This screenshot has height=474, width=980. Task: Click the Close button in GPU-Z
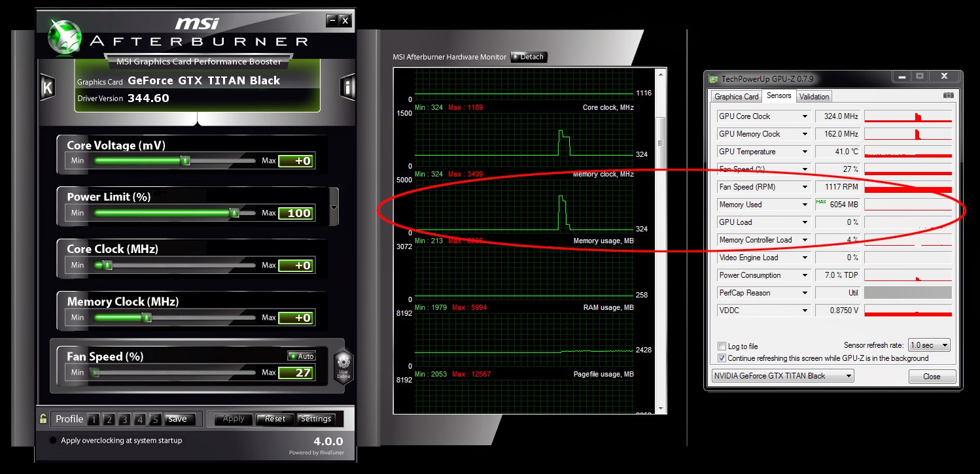point(932,377)
